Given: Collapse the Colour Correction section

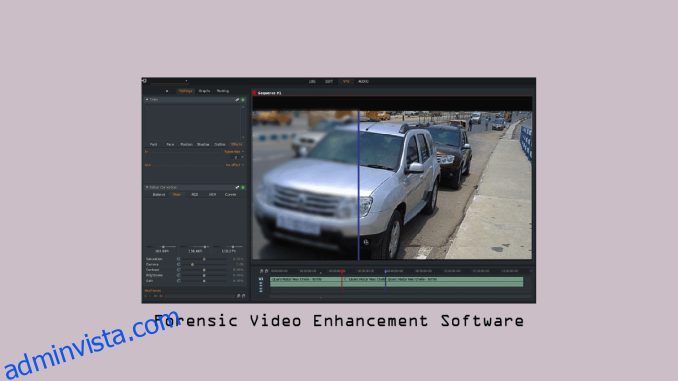Looking at the screenshot, I should [147, 188].
